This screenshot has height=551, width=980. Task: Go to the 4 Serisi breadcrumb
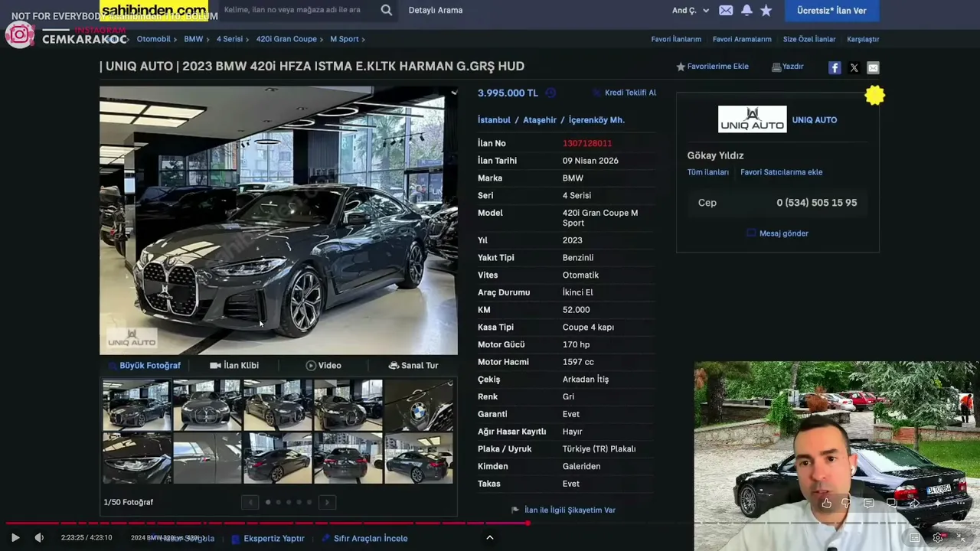(229, 39)
